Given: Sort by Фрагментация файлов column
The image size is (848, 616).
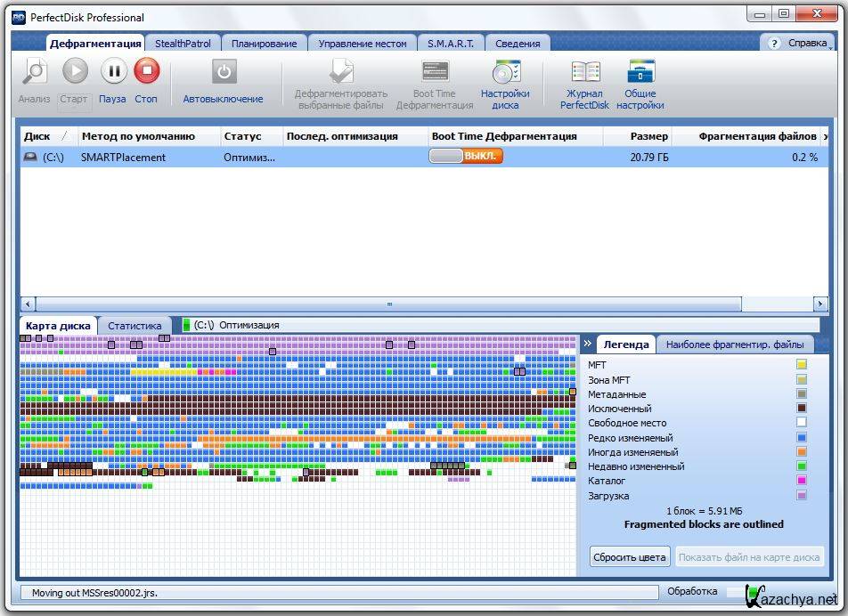Looking at the screenshot, I should [757, 136].
